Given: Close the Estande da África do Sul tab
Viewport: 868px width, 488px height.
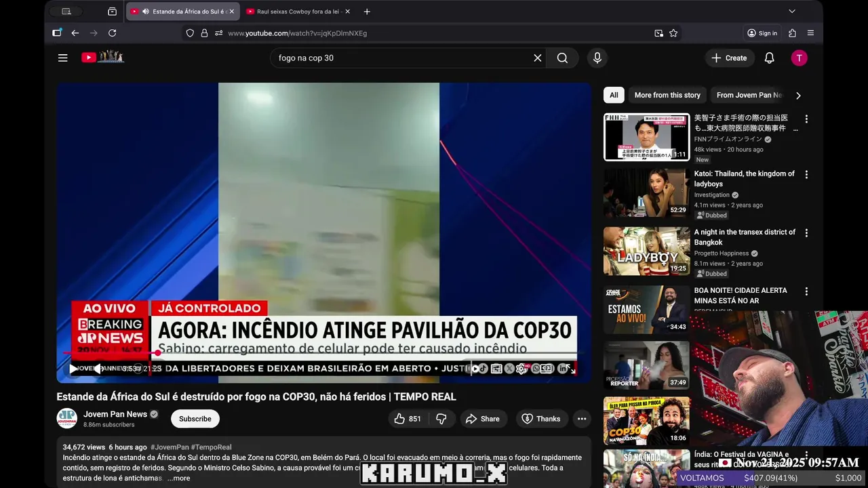Looking at the screenshot, I should point(232,12).
